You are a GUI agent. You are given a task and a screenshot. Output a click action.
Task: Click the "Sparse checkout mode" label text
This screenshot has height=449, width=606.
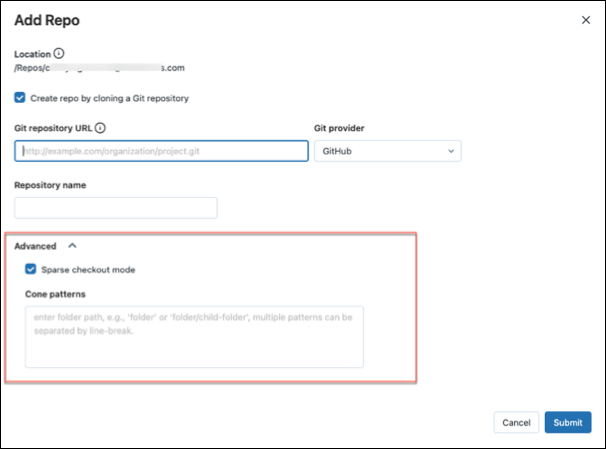89,269
